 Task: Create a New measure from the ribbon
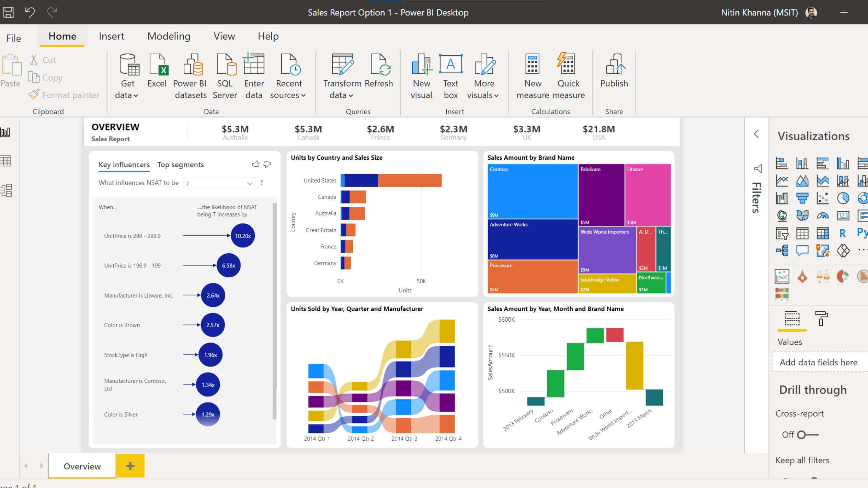tap(532, 73)
